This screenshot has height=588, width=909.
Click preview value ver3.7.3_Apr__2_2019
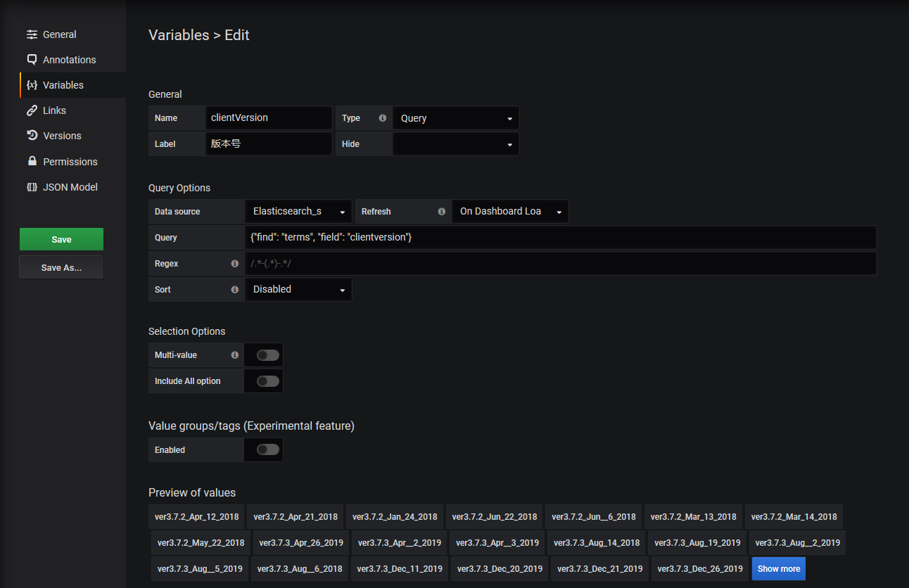(400, 542)
